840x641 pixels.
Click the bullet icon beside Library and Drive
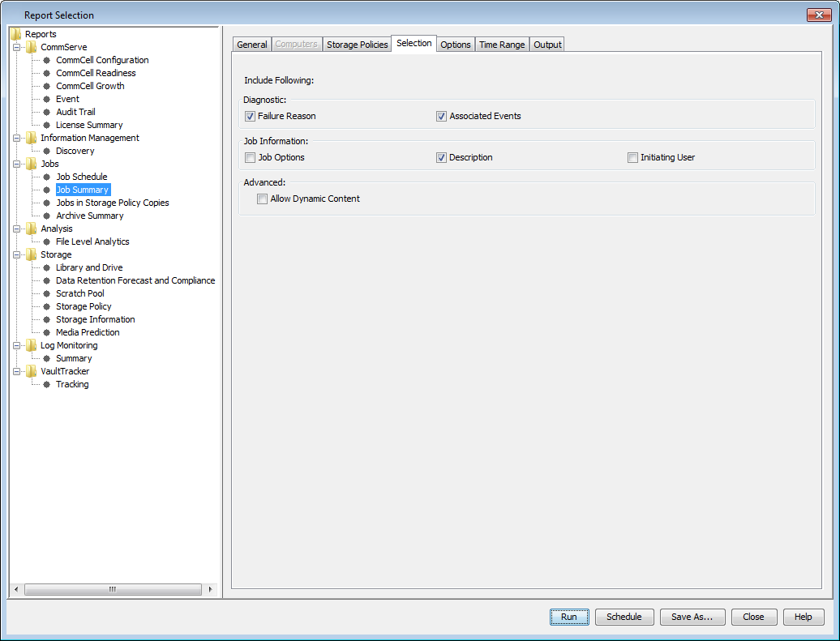[x=46, y=267]
